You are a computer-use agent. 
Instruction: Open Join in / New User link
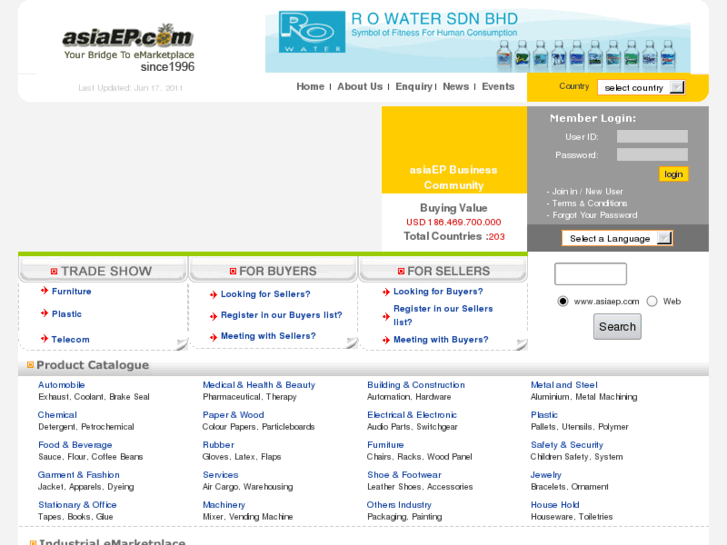point(587,191)
